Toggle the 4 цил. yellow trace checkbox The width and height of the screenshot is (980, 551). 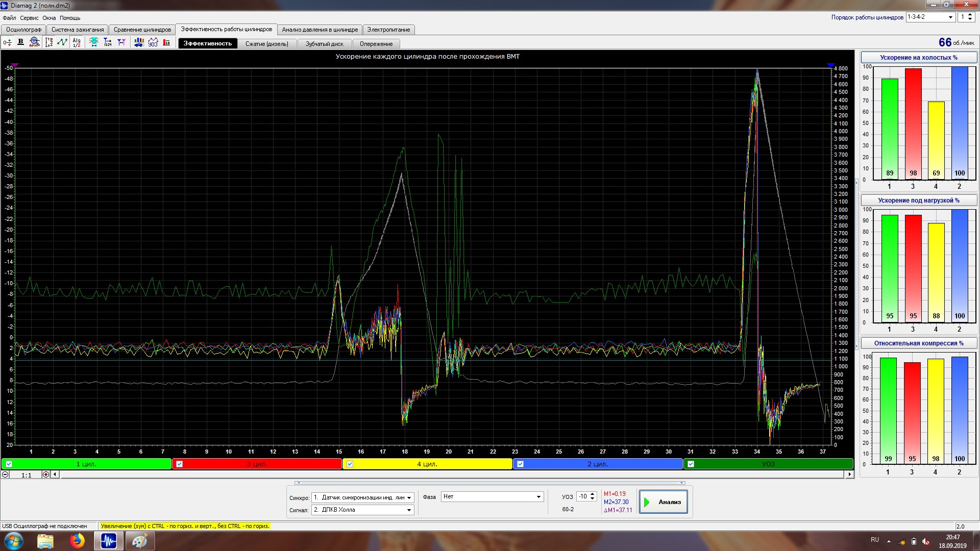coord(350,464)
